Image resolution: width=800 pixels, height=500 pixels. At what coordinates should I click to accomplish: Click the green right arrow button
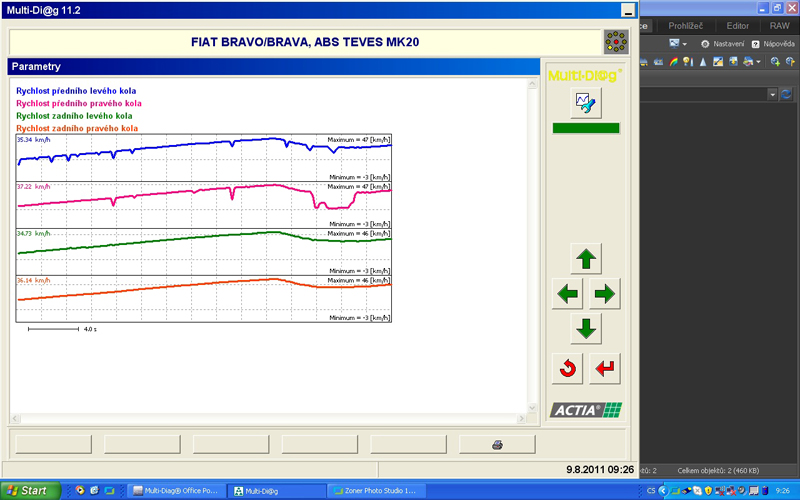tap(605, 293)
